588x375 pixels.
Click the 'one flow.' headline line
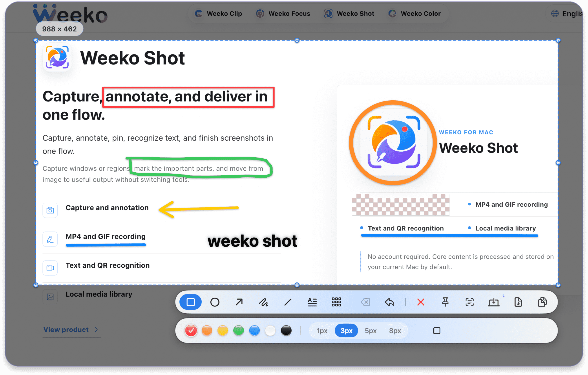[x=73, y=115]
